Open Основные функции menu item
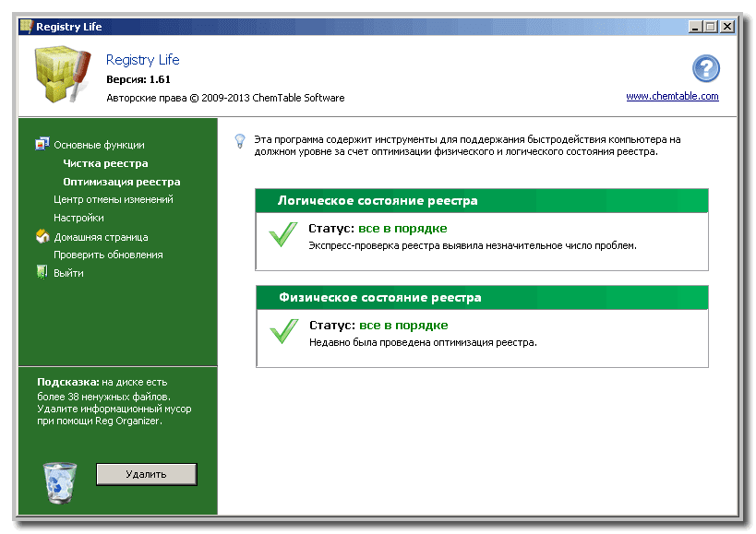The width and height of the screenshot is (756, 534). tap(99, 145)
